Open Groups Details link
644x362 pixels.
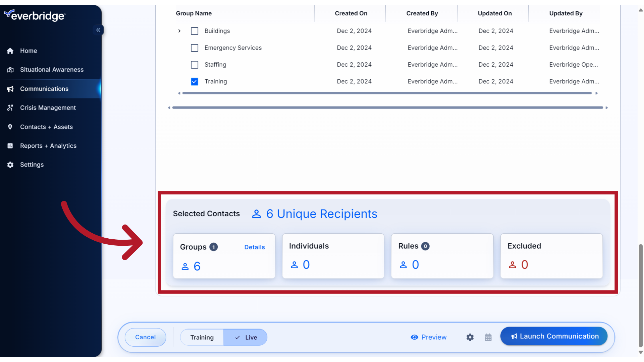(x=255, y=247)
